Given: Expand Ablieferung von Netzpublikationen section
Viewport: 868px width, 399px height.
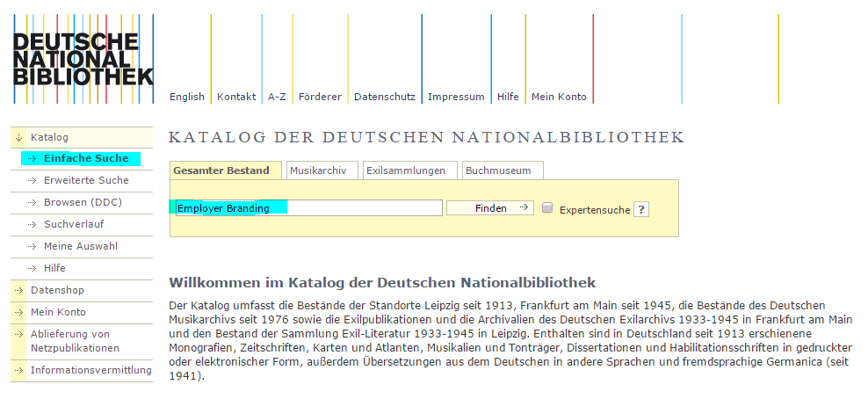Looking at the screenshot, I should click(x=82, y=341).
